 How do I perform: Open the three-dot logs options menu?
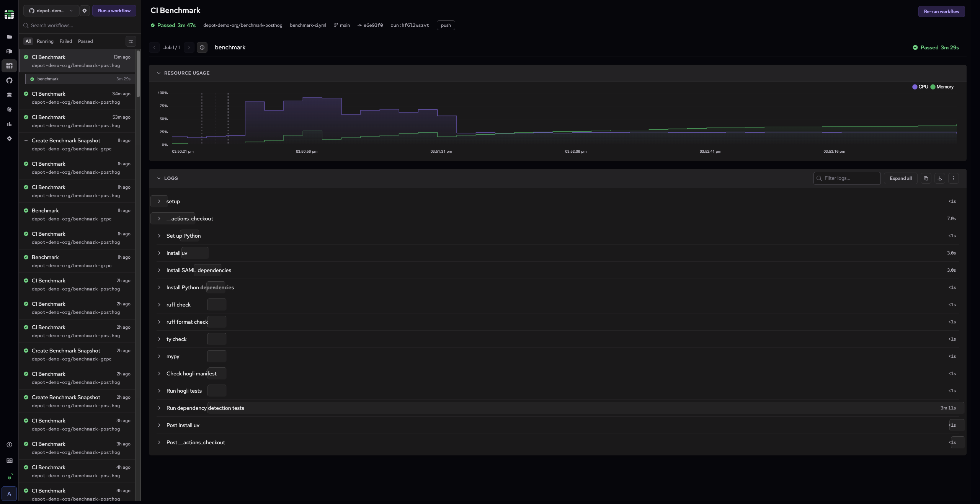pos(953,178)
